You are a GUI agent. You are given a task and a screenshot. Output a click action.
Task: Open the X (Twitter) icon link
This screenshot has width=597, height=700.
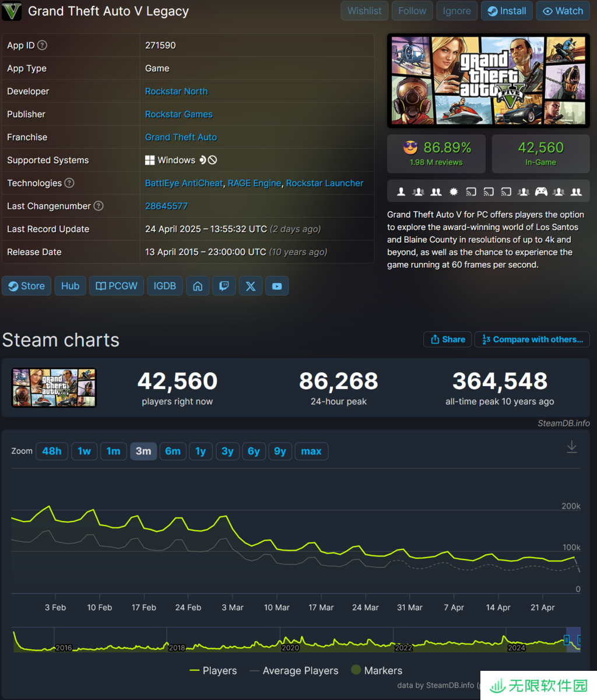(251, 286)
